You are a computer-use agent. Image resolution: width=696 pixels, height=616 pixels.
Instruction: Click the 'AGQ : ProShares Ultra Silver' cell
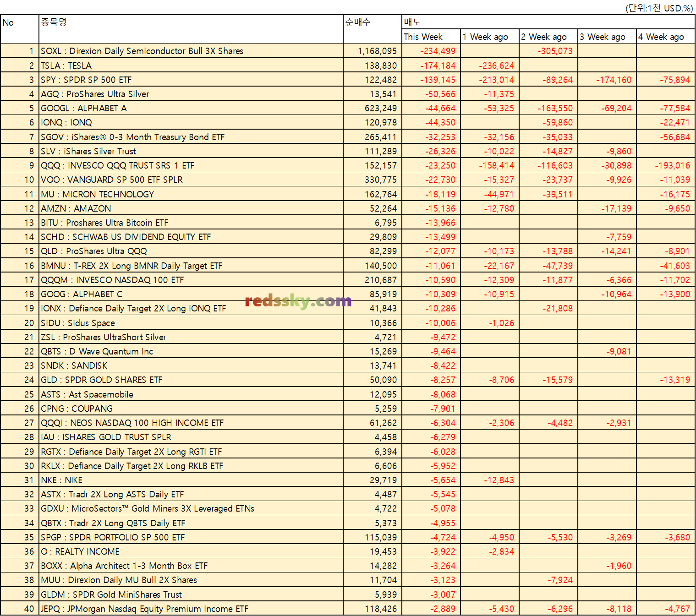191,94
